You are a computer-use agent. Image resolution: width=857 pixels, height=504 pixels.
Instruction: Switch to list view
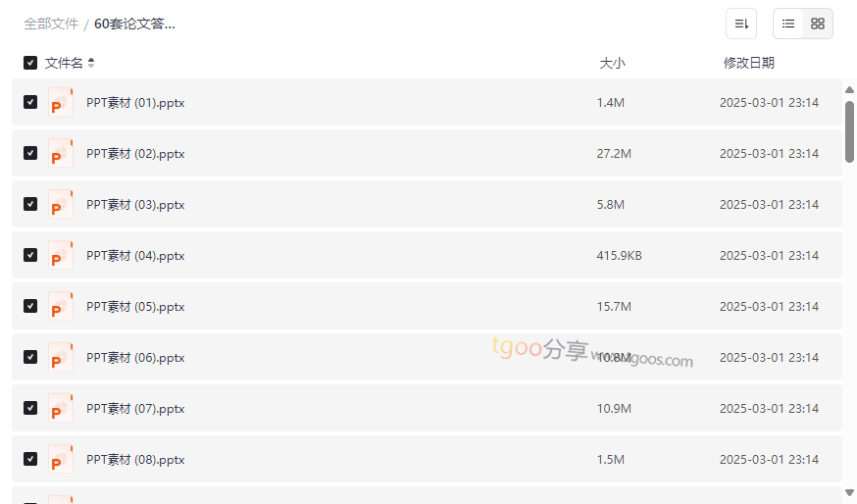[x=788, y=24]
